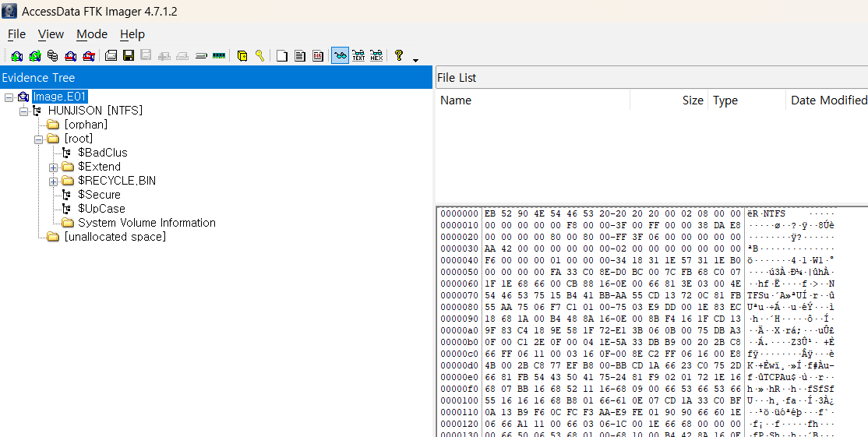The image size is (868, 437).
Task: Click the Verify Drive/Image icon
Action: coord(201,56)
